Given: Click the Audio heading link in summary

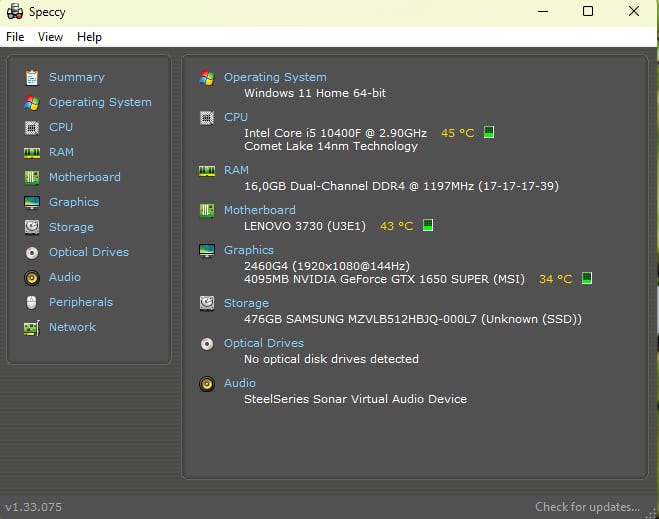Looking at the screenshot, I should [x=240, y=383].
